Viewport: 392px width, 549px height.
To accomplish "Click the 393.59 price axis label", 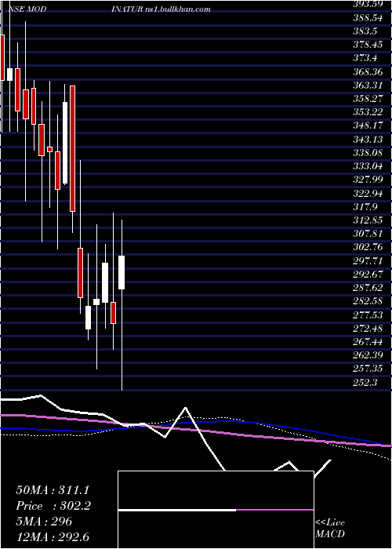I will click(368, 4).
